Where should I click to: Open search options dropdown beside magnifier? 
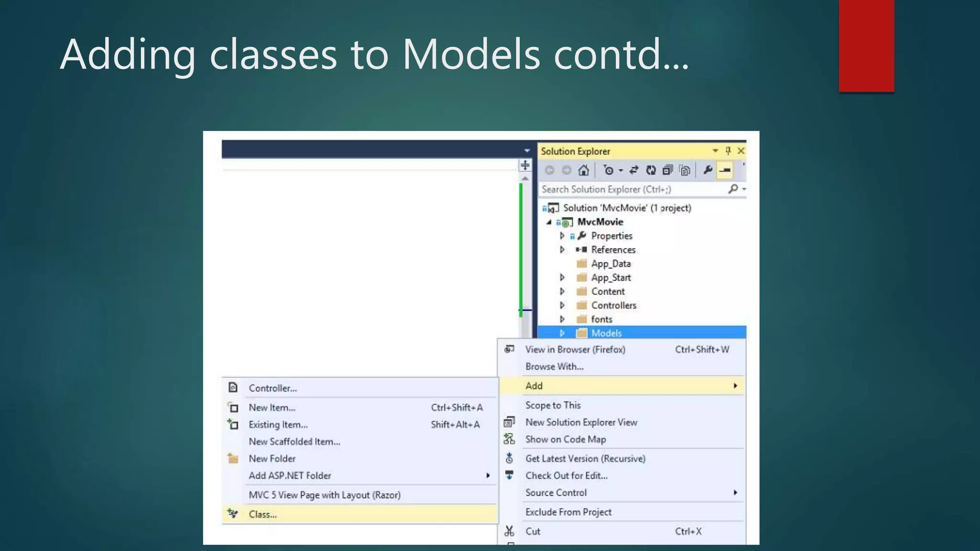[x=744, y=189]
